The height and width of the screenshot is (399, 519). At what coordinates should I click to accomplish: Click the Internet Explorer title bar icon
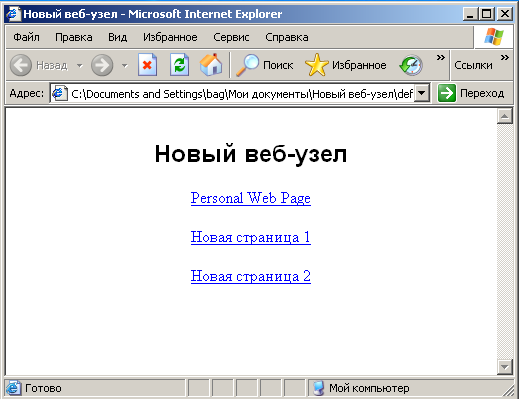point(13,14)
